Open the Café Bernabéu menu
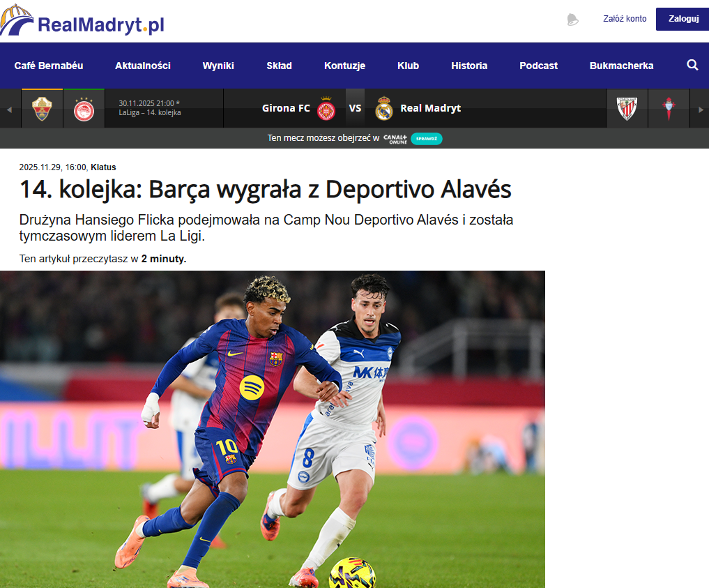This screenshot has width=709, height=588. coord(49,66)
